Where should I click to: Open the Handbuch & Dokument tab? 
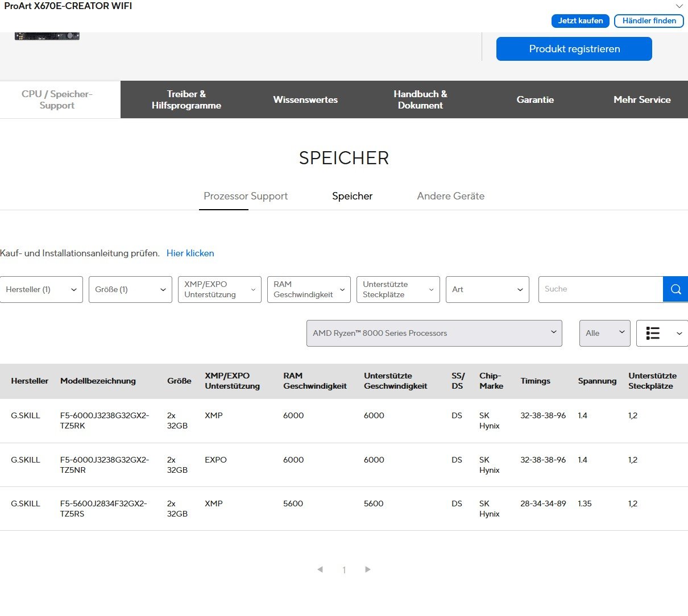tap(420, 99)
